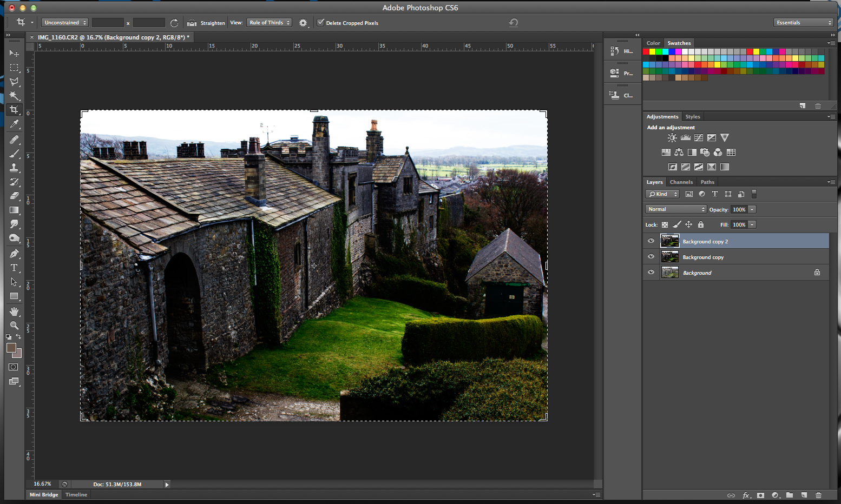Open the Rule of Thirds view dropdown
Screen dimensions: 841x504
click(269, 23)
